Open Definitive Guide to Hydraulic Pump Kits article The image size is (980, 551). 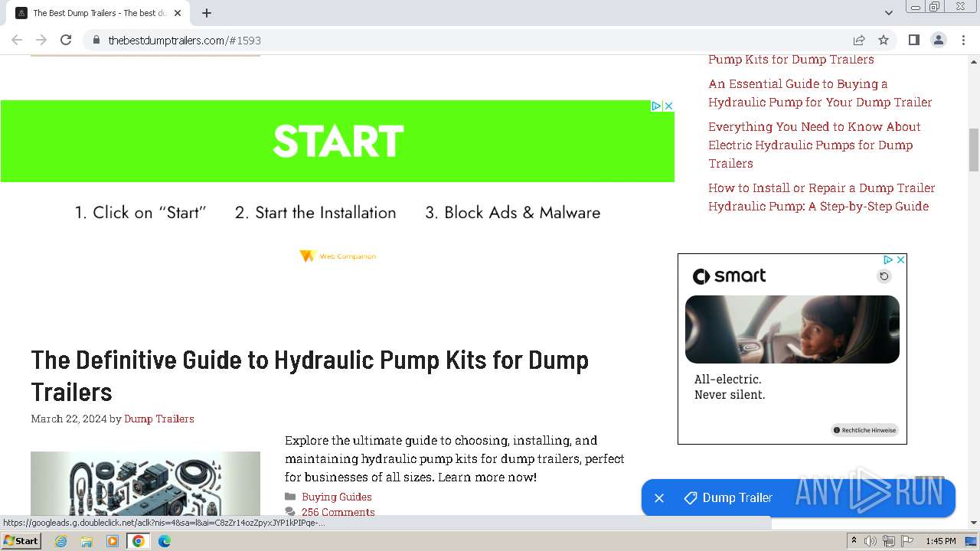(310, 376)
